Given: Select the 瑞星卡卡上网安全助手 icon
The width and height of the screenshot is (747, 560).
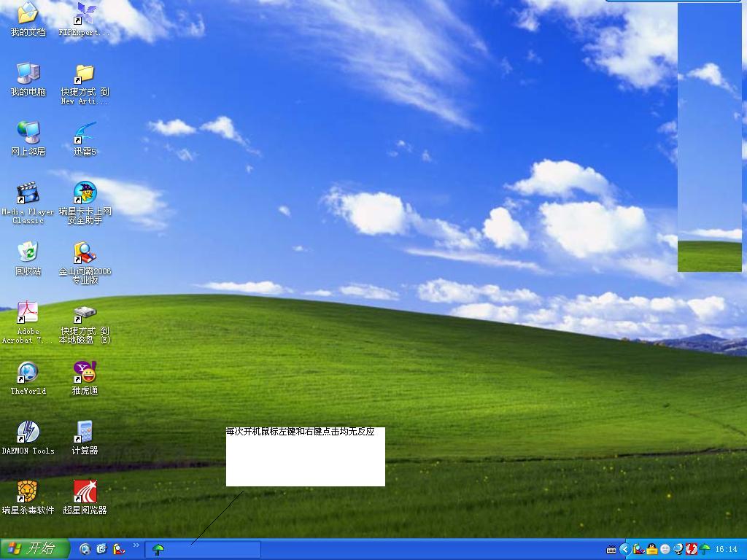Looking at the screenshot, I should pyautogui.click(x=85, y=192).
